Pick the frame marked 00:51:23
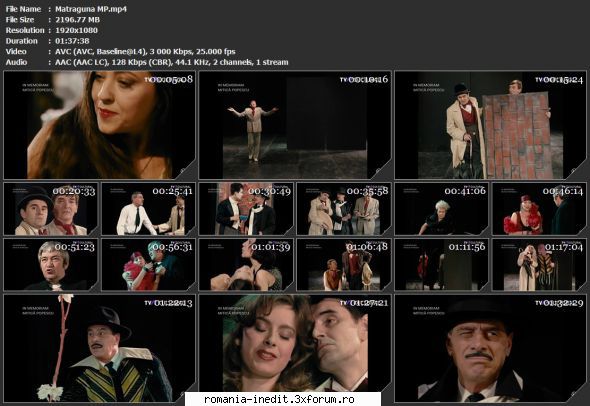 click(x=51, y=265)
